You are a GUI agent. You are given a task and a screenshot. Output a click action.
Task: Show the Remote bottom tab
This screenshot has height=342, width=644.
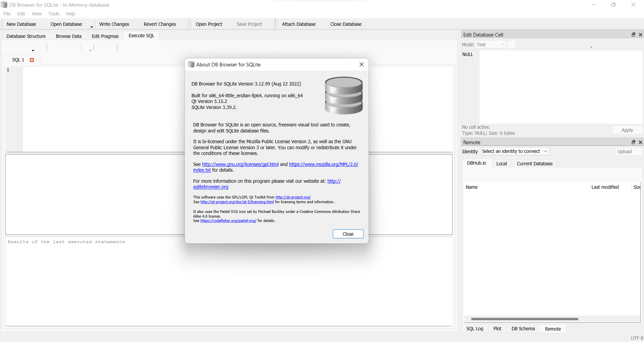point(553,329)
